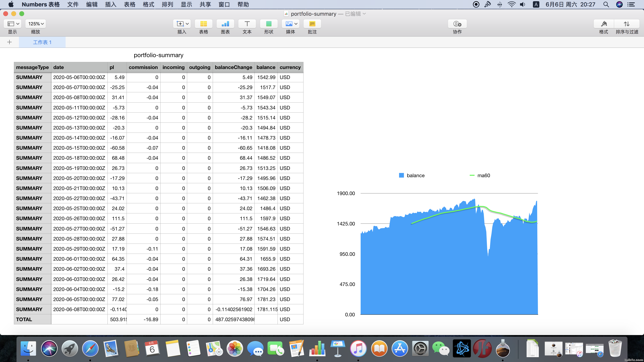Open the 格式 menu
This screenshot has height=362, width=644.
point(149,4)
